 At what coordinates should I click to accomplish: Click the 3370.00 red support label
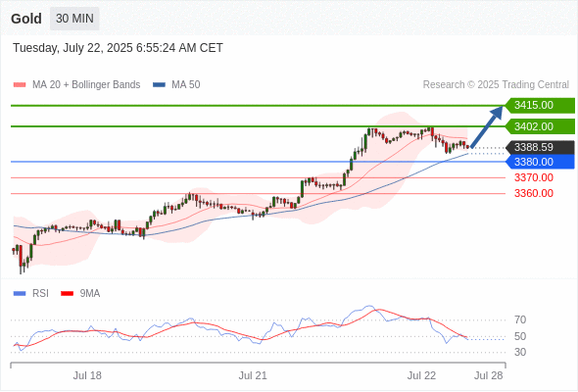coord(534,177)
